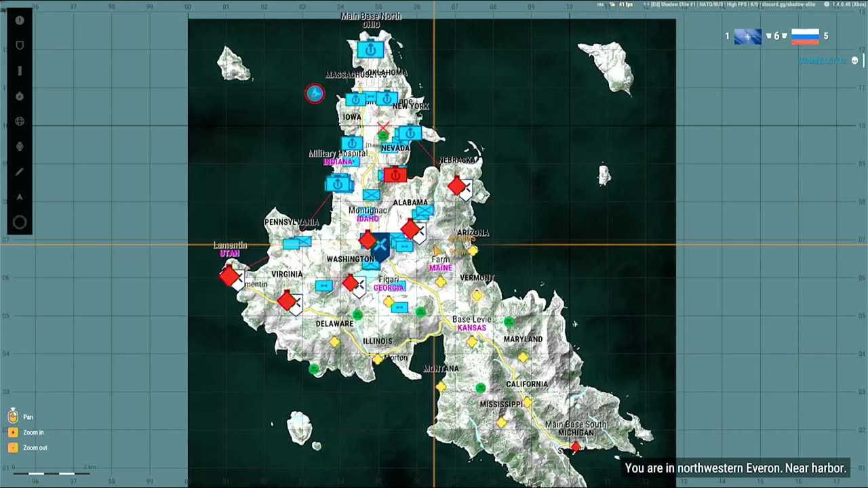Select the pencil drawing tool

coord(20,172)
